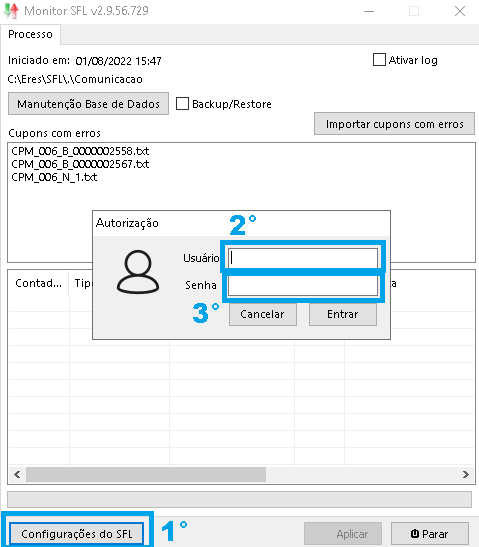
Task: Click the scrollbar right arrow
Action: 466,474
